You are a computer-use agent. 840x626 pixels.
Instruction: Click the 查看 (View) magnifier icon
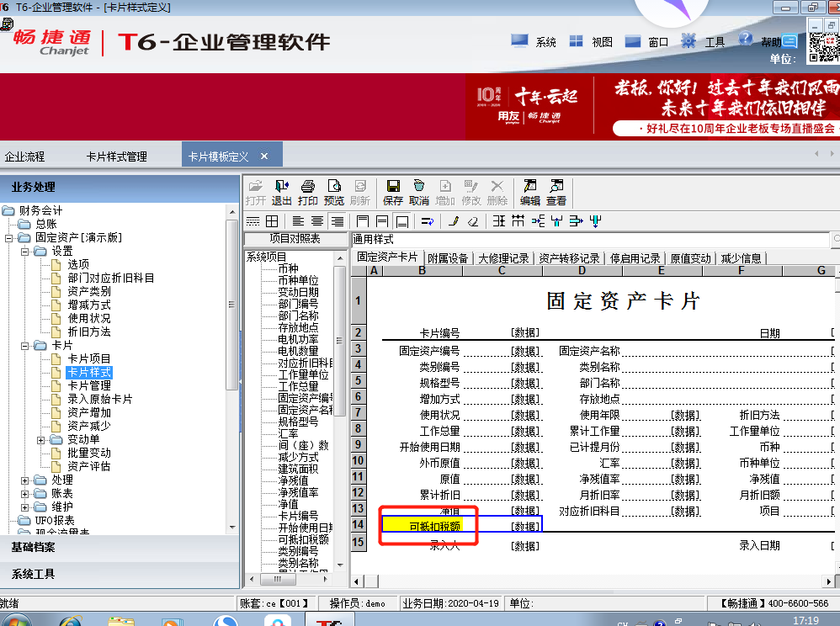tap(556, 192)
